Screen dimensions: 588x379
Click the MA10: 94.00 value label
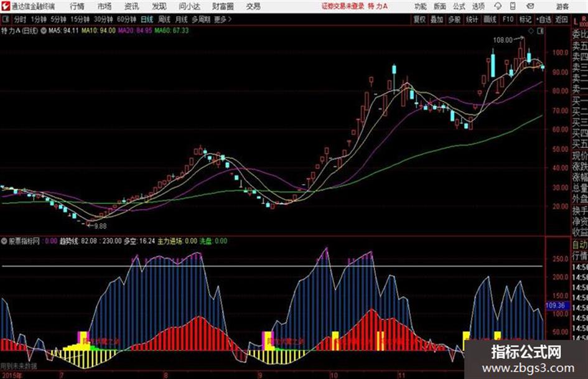tap(99, 30)
